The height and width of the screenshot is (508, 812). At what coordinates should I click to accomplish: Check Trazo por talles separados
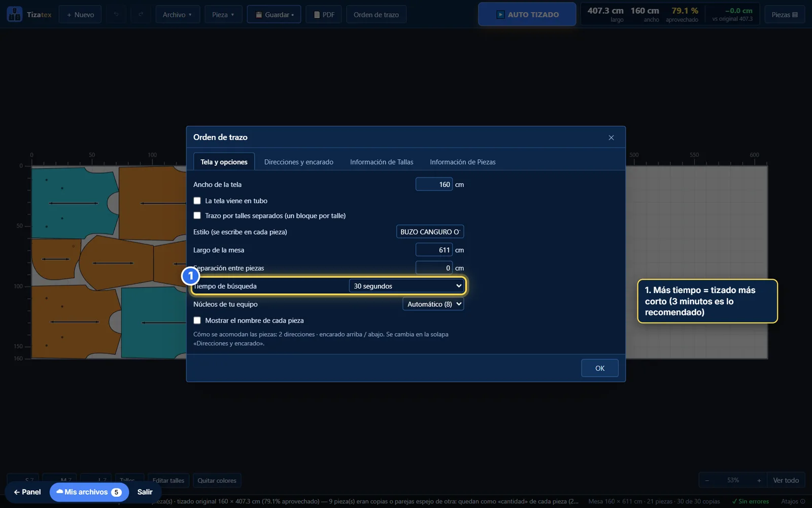pos(197,215)
